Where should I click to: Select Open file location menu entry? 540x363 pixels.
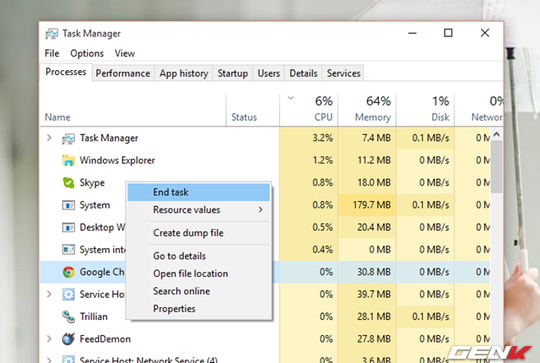coord(190,273)
